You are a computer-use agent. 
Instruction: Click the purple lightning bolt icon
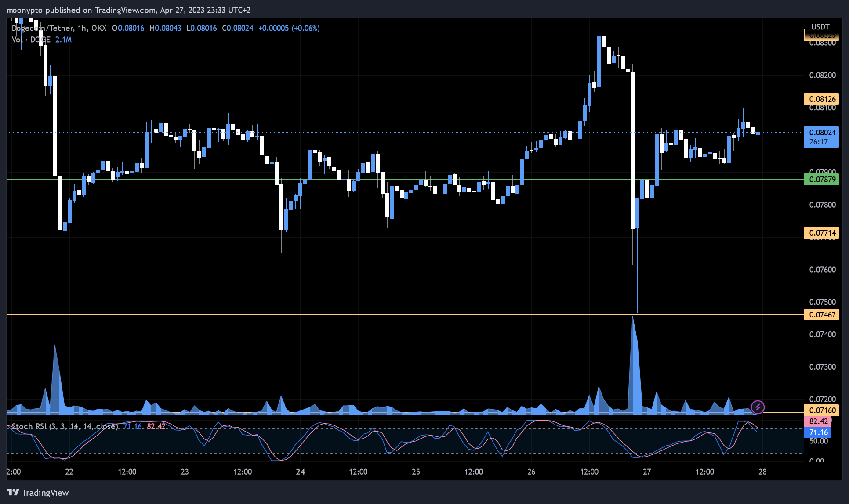(758, 407)
